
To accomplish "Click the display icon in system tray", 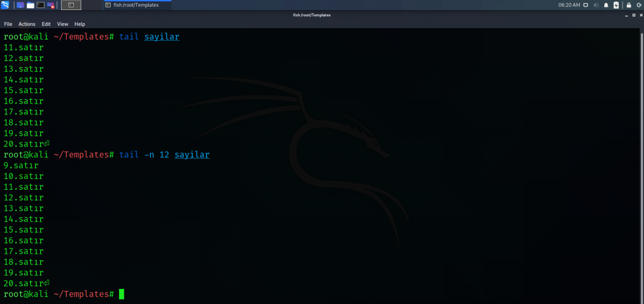I will (x=586, y=5).
